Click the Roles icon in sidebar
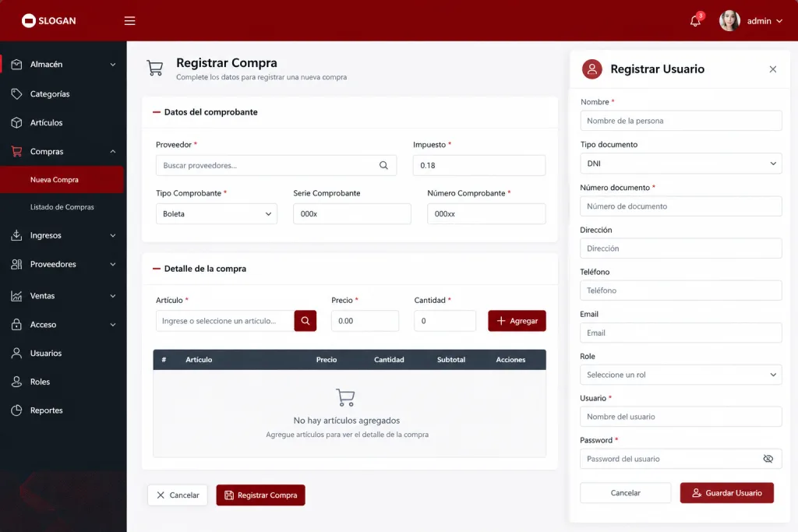This screenshot has width=798, height=532. pos(17,382)
